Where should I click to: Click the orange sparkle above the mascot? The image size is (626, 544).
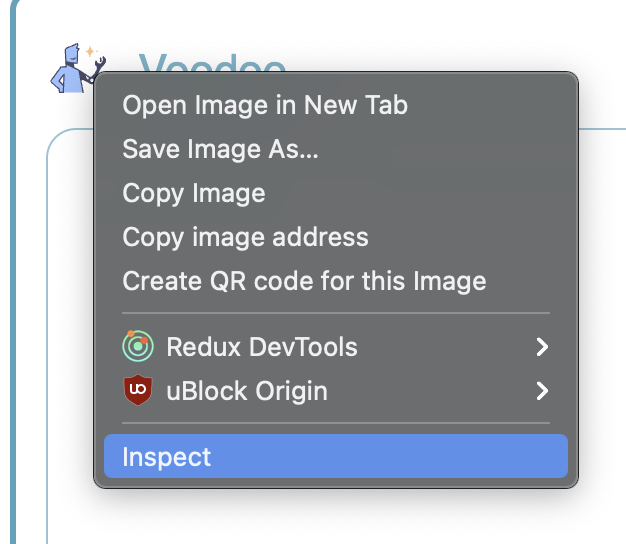click(90, 51)
